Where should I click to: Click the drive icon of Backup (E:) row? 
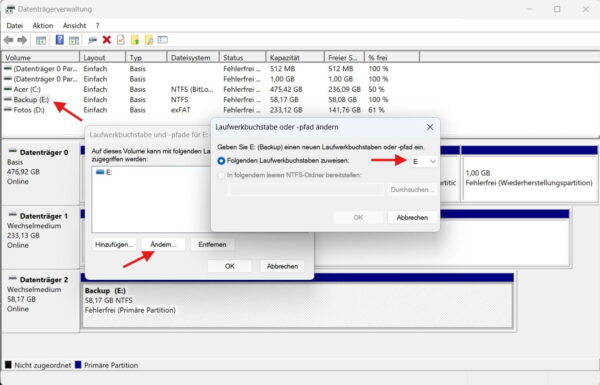coord(8,100)
